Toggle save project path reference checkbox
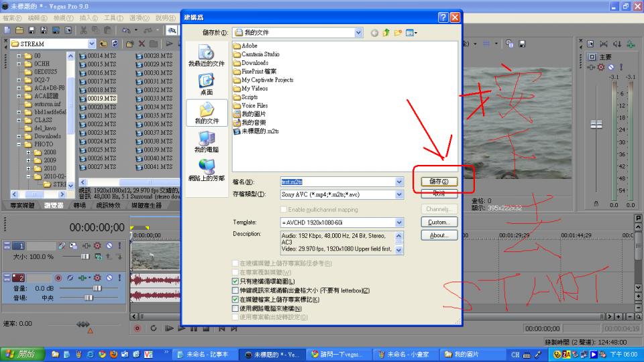The height and width of the screenshot is (362, 644). point(235,263)
